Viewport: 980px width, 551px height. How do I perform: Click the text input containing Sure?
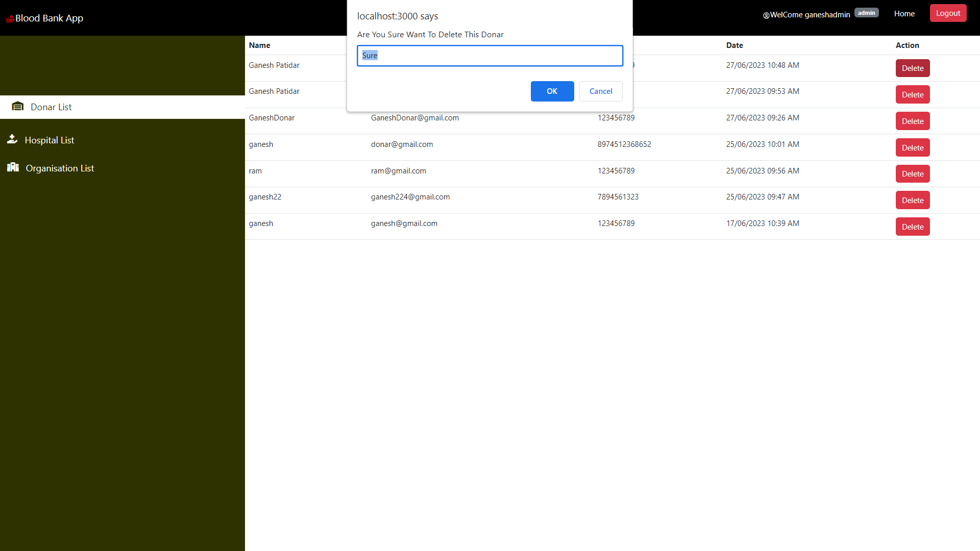[x=489, y=56]
